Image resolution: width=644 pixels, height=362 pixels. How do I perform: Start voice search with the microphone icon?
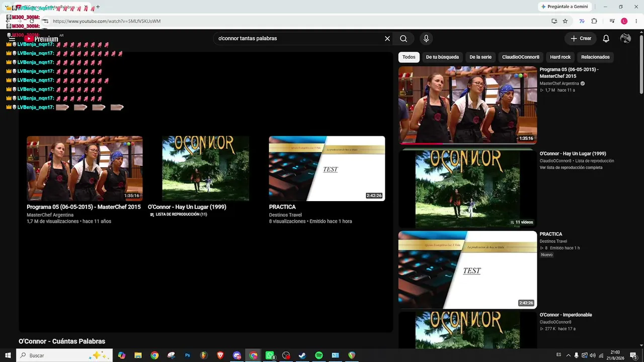[x=426, y=39]
